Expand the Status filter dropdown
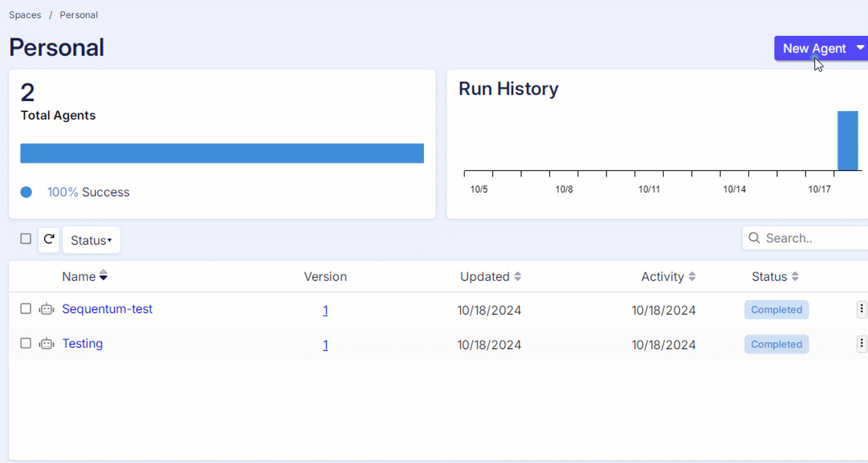The image size is (868, 463). coord(91,240)
